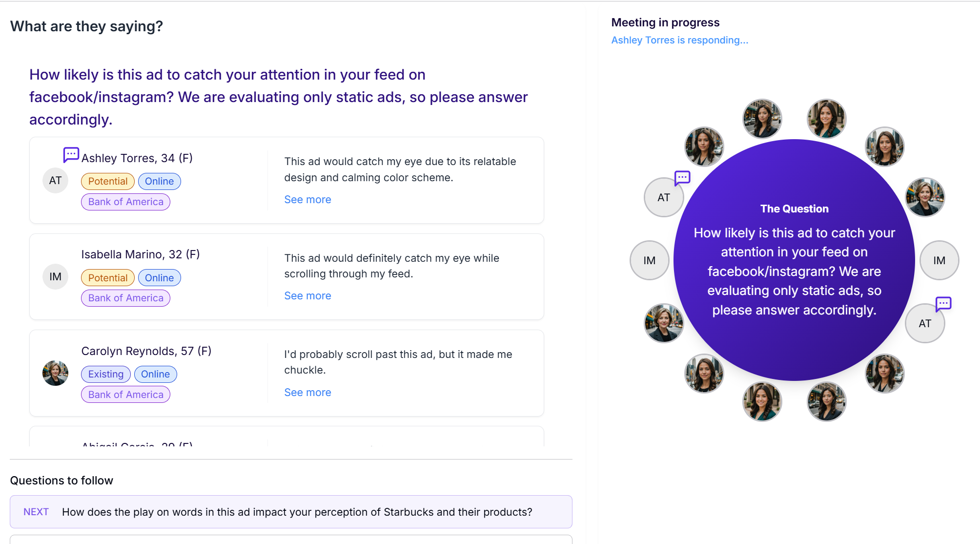Click IM avatar on right of question circle

(x=939, y=260)
